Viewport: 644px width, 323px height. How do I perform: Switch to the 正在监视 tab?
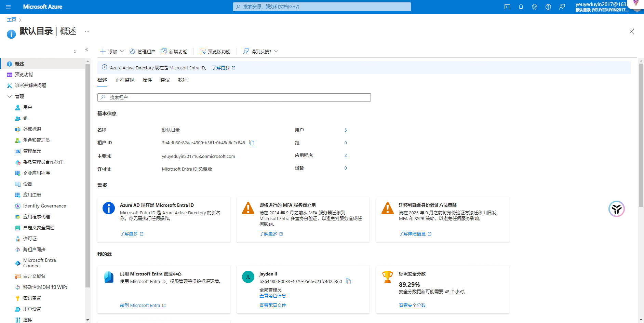125,80
